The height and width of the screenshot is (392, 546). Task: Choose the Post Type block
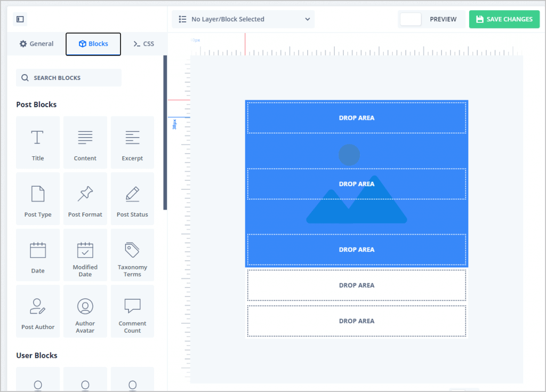tap(38, 198)
